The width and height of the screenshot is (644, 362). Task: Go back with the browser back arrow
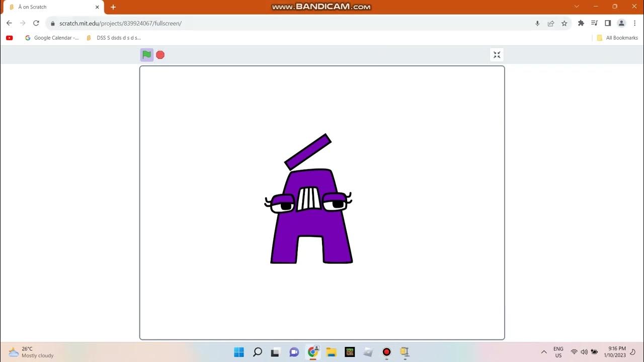[9, 23]
